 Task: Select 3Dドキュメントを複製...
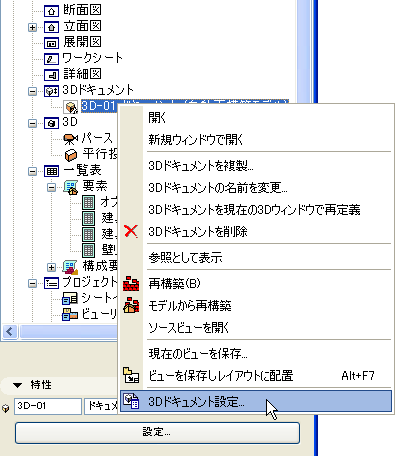coord(256,165)
